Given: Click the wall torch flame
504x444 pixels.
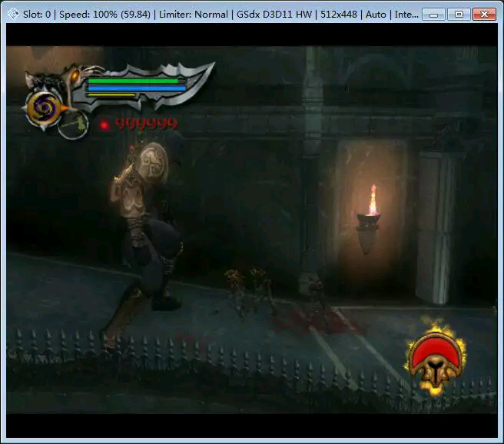Looking at the screenshot, I should (373, 199).
